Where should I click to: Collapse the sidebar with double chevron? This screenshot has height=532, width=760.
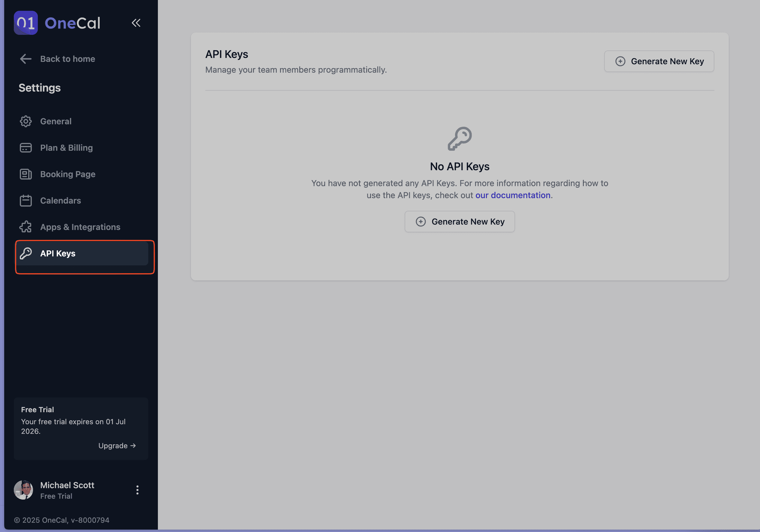pyautogui.click(x=136, y=23)
